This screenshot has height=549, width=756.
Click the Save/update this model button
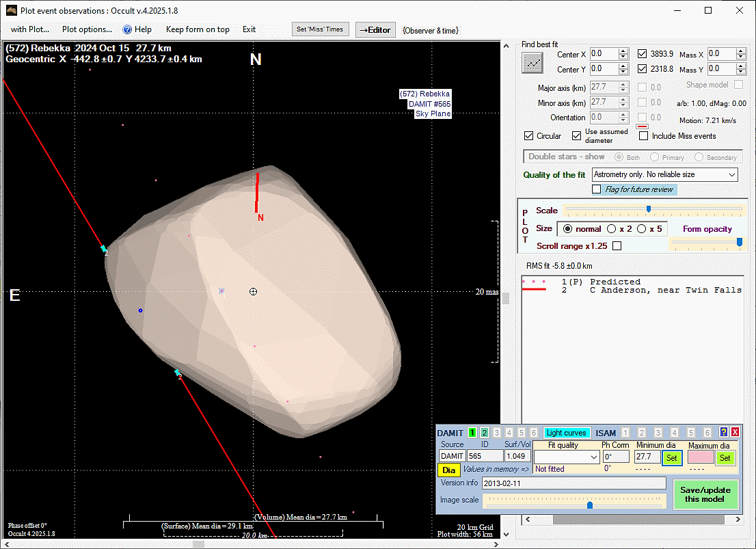coord(705,494)
